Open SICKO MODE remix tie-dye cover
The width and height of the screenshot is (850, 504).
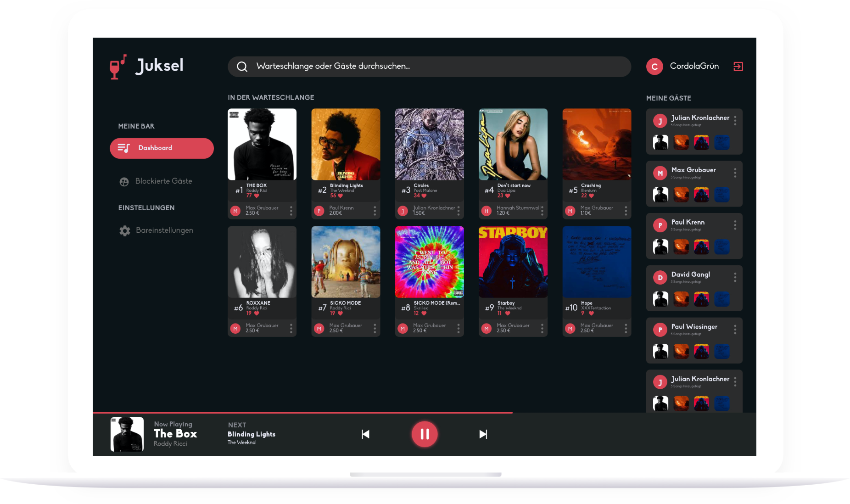[429, 262]
